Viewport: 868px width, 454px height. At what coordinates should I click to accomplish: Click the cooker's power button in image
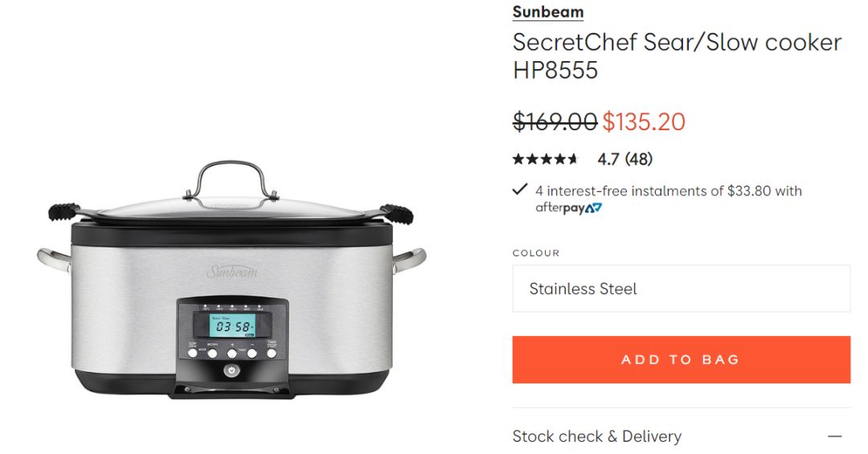[232, 370]
